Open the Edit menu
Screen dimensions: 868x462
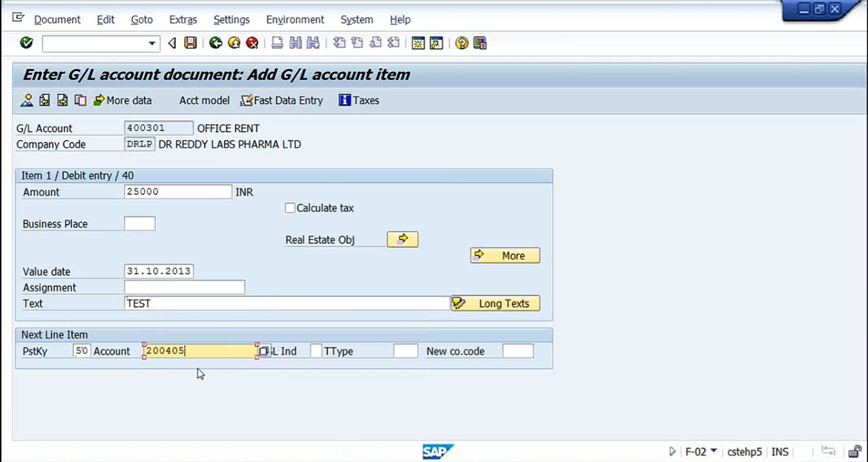(x=105, y=20)
